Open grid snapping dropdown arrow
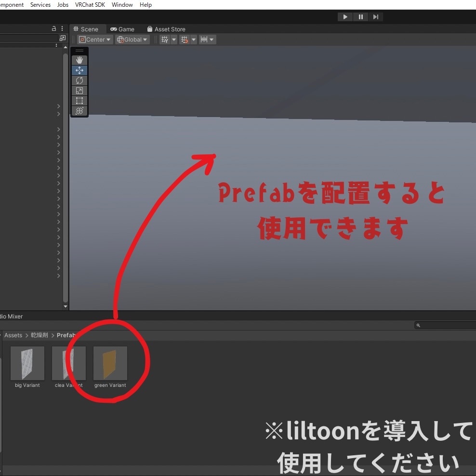Viewport: 476px width, 476px height. pos(194,40)
